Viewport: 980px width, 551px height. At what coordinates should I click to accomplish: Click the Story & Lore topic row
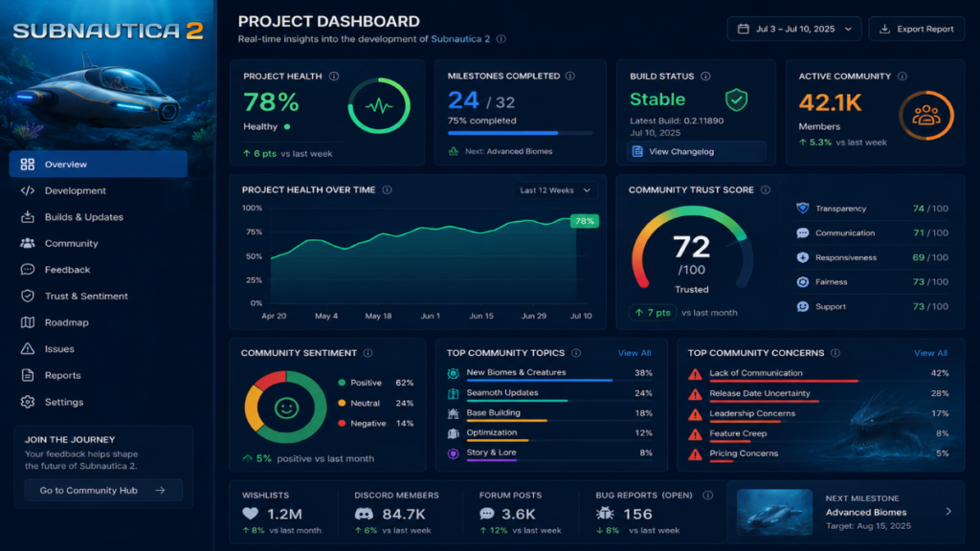point(550,453)
